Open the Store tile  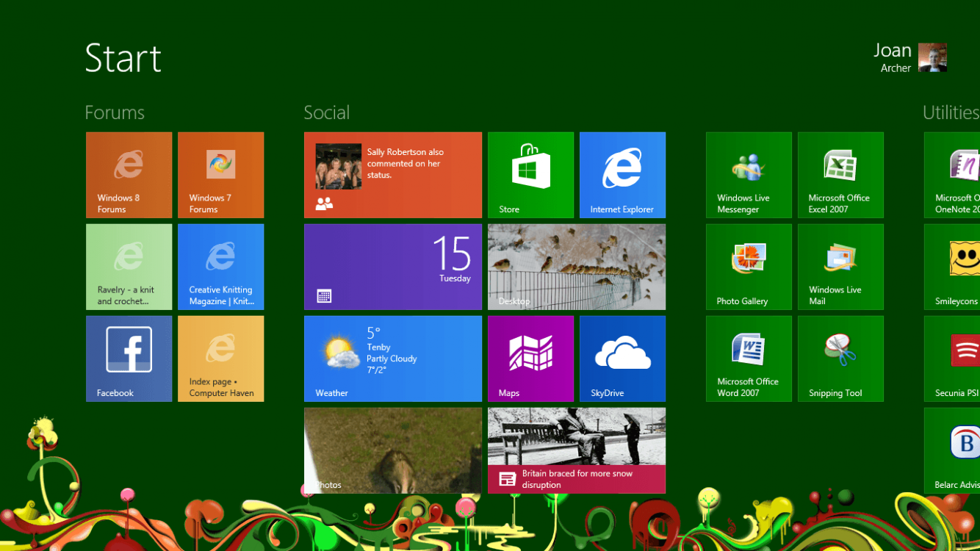530,175
